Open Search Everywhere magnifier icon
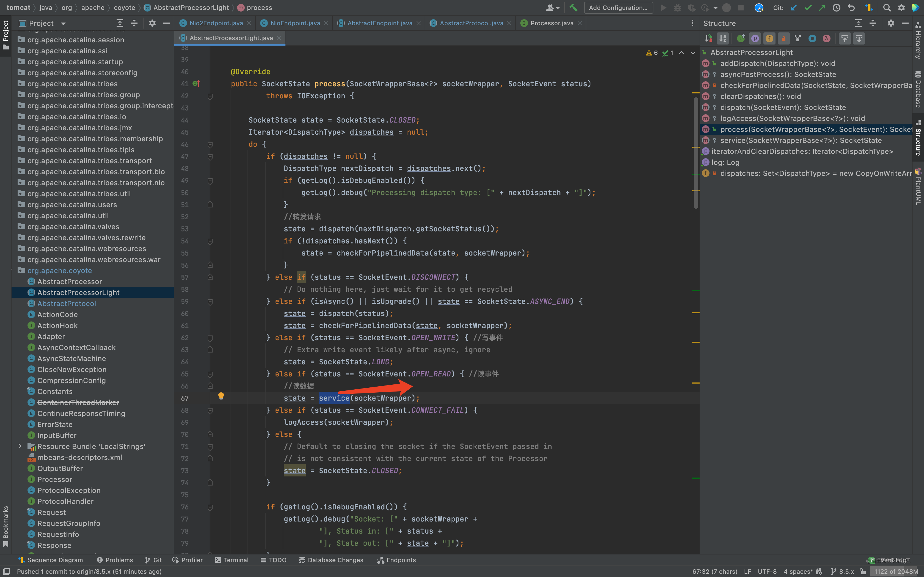 [887, 8]
